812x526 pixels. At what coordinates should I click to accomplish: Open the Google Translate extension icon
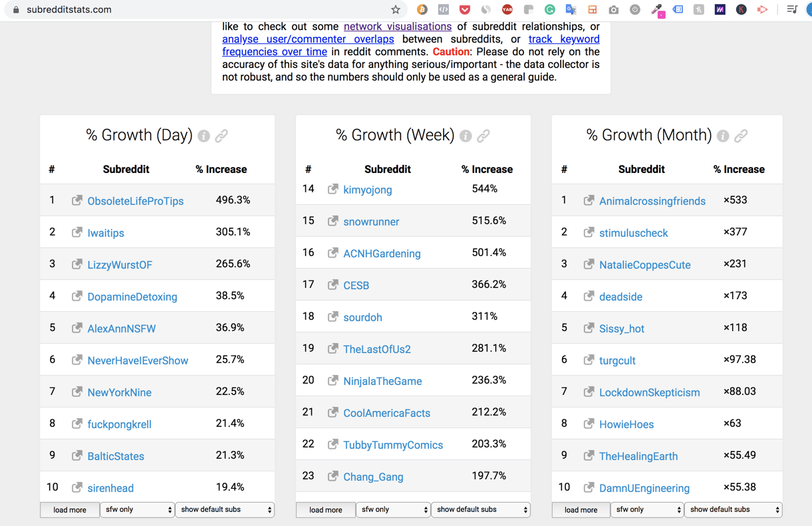(571, 9)
